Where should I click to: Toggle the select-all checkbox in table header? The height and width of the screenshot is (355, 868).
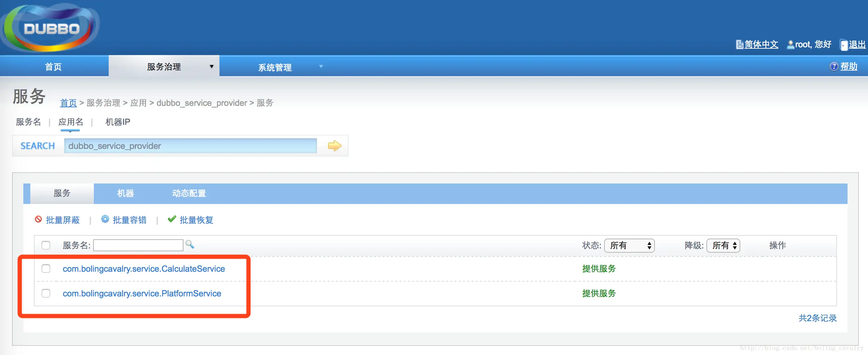(46, 245)
